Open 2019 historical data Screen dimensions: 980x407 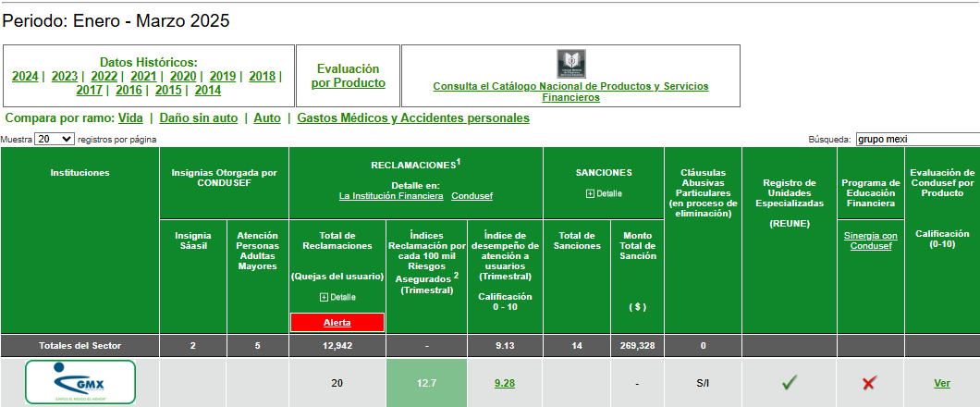coord(223,76)
